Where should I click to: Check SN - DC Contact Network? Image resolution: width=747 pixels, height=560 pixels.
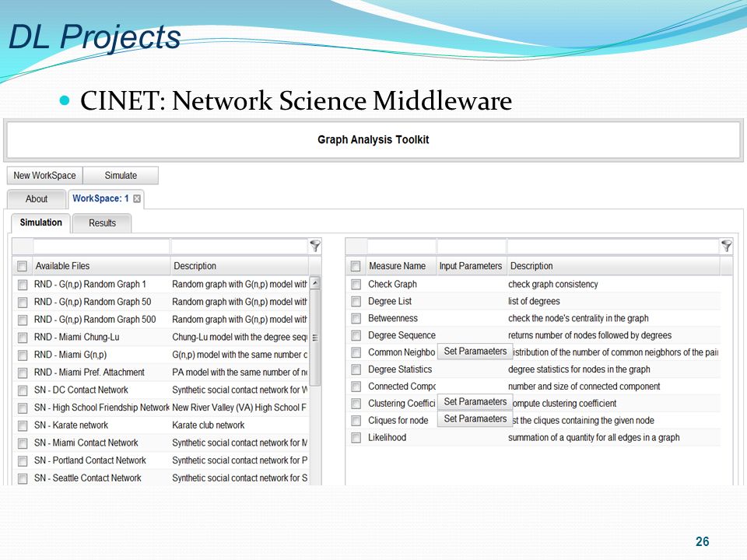[23, 390]
